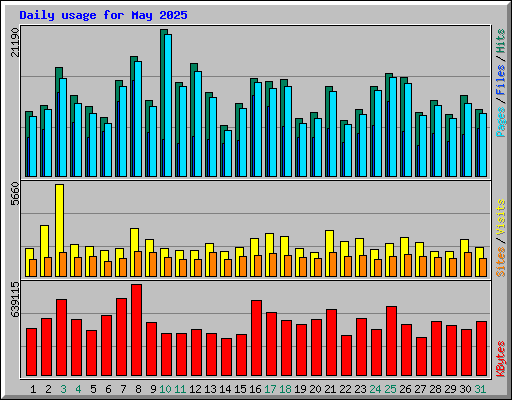The width and height of the screenshot is (512, 400).
Task: Click day label 1 on the axis
Action: point(33,389)
